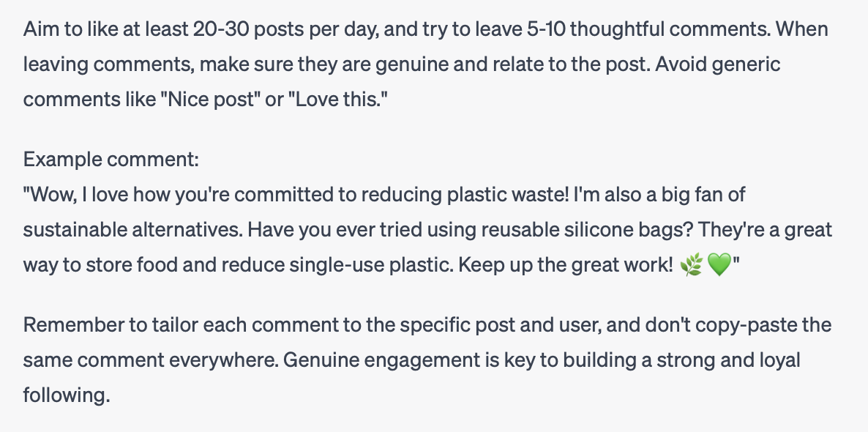The height and width of the screenshot is (432, 868).
Task: Click the quoted phrase "Nice post"
Action: pos(210,100)
